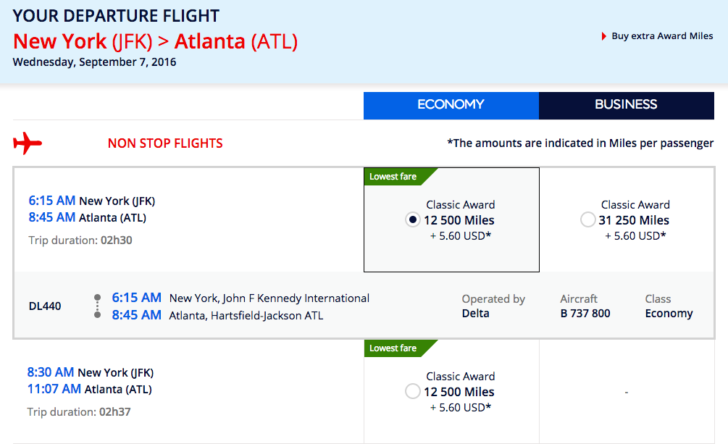This screenshot has width=728, height=444.
Task: Click the dotted route connector next to DL440
Action: (x=98, y=306)
